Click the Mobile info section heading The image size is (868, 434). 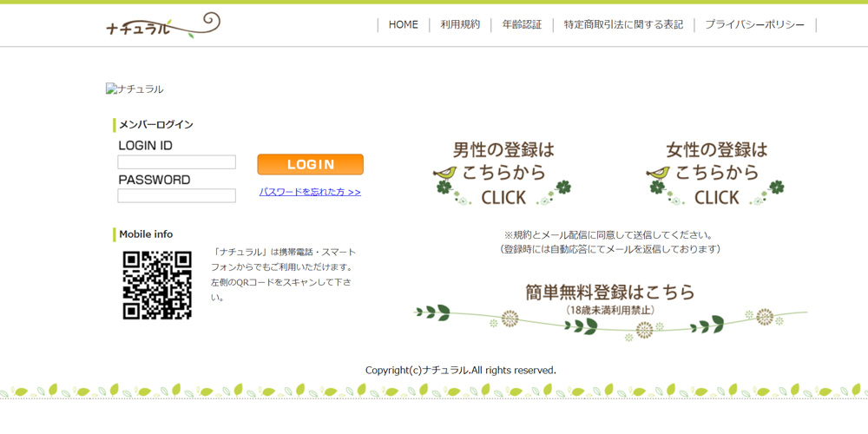tap(146, 234)
